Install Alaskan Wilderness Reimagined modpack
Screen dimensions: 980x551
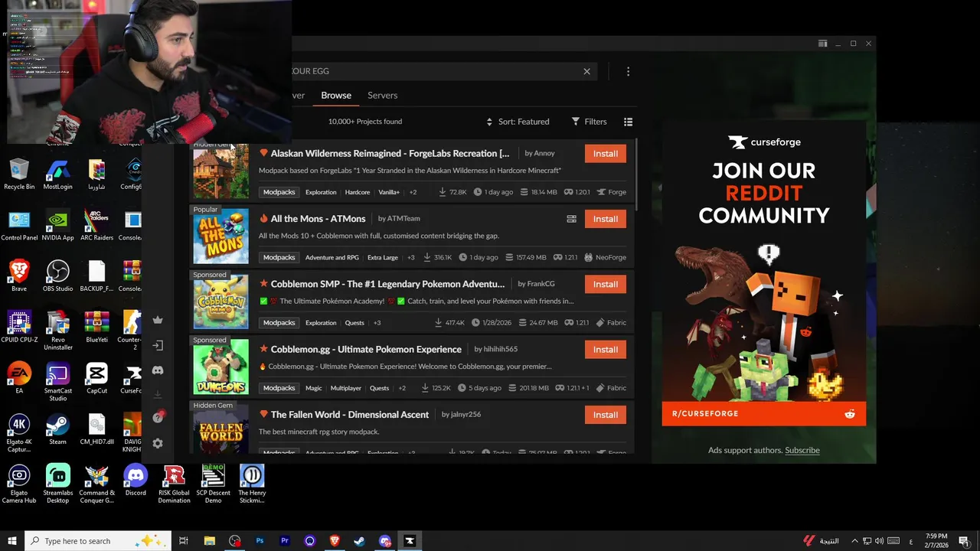click(605, 154)
